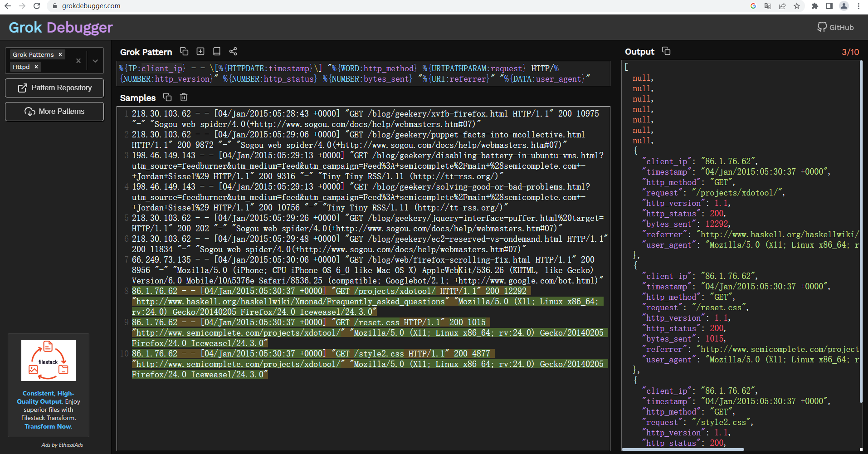The width and height of the screenshot is (868, 454).
Task: Remove the Grok Patterns tag
Action: (x=60, y=54)
